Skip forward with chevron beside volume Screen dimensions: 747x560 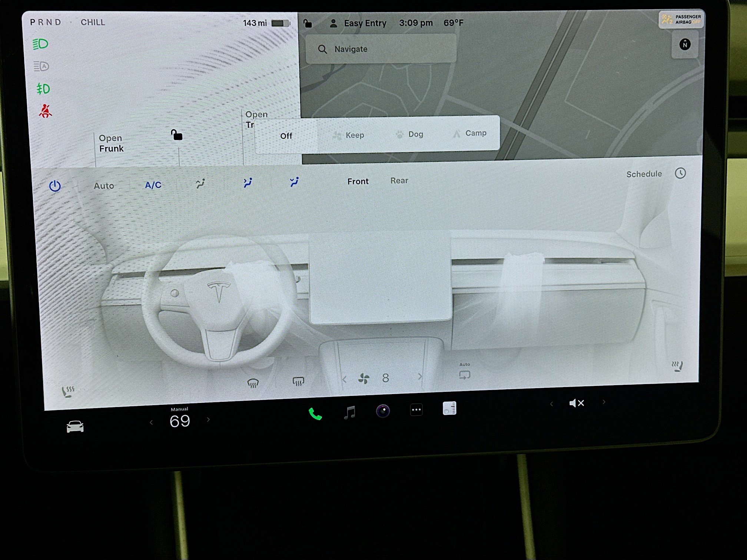604,402
